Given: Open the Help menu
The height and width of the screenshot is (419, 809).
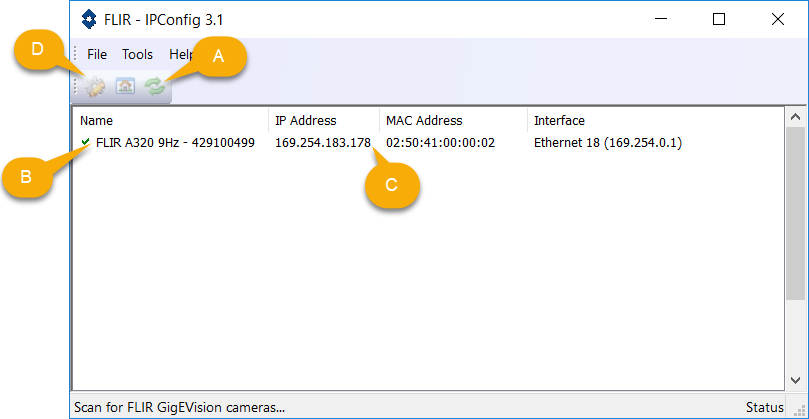Looking at the screenshot, I should 180,54.
